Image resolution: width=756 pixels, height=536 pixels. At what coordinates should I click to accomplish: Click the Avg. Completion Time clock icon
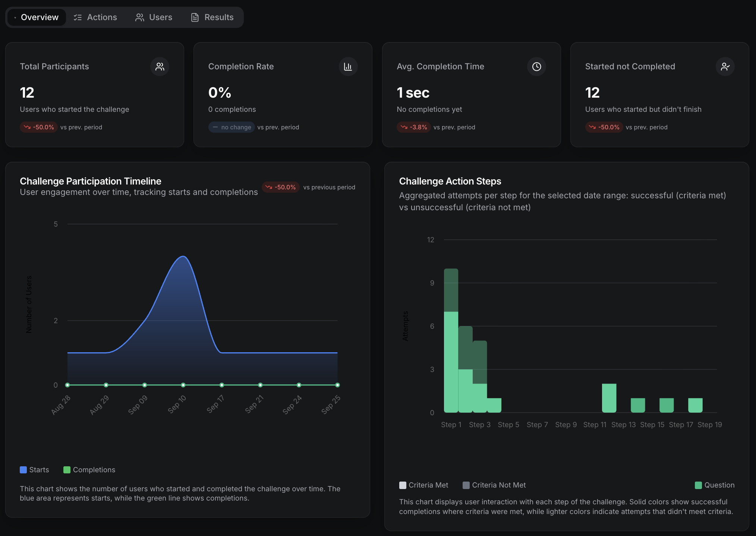pyautogui.click(x=536, y=67)
